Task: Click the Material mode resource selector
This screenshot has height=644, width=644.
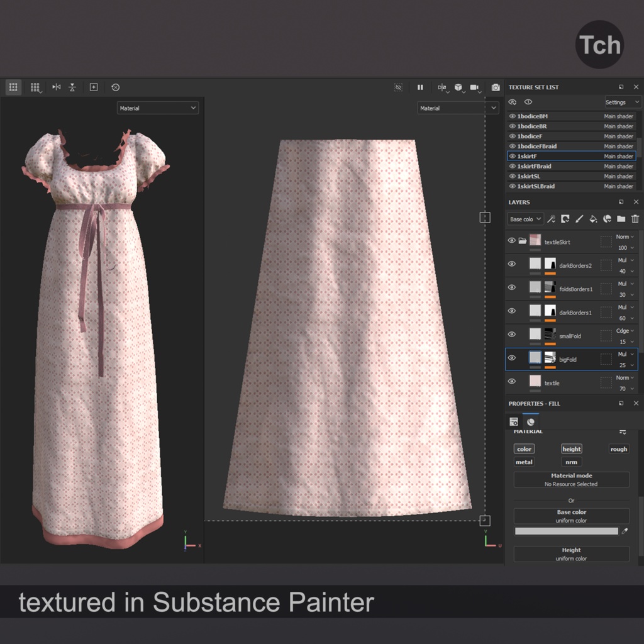Action: (570, 481)
